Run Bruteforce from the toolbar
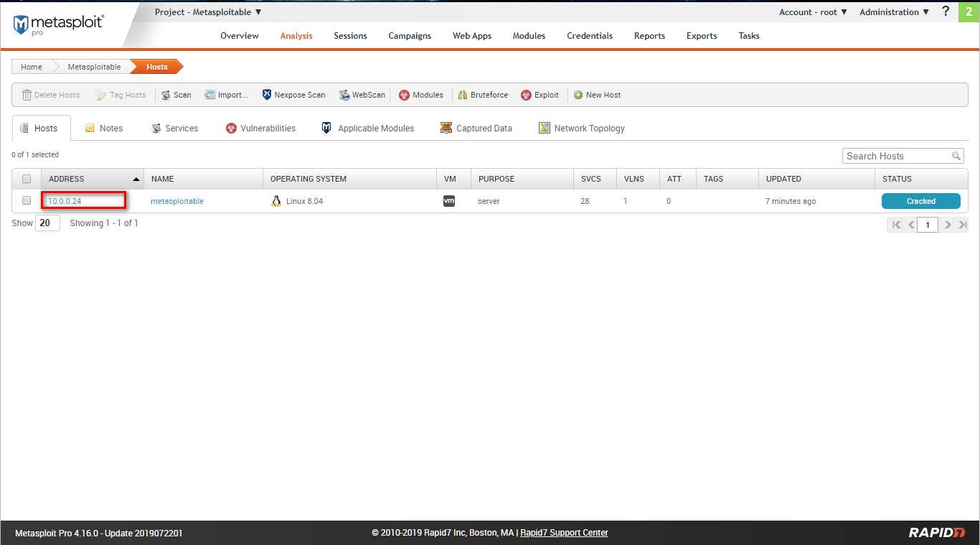The height and width of the screenshot is (545, 980). tap(482, 95)
